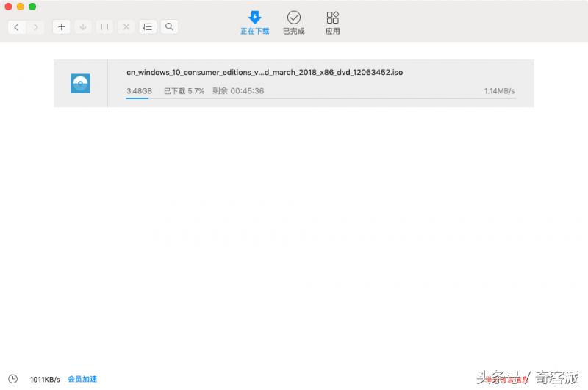The width and height of the screenshot is (588, 390).
Task: Minimize window with the yellow button
Action: point(21,7)
